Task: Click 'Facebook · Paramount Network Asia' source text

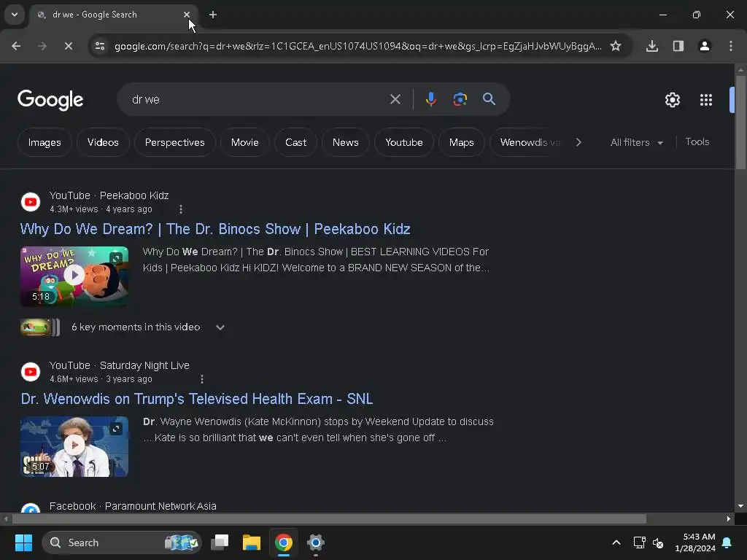Action: (133, 506)
